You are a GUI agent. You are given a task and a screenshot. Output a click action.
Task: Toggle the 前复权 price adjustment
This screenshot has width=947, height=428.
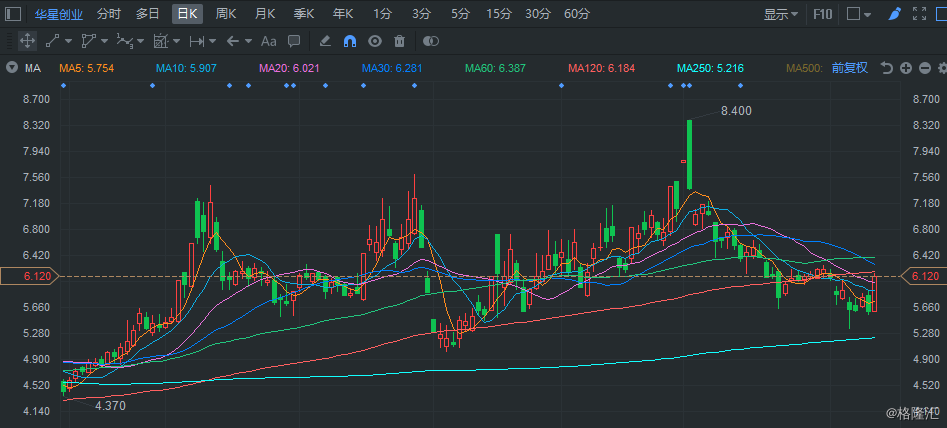pos(850,68)
